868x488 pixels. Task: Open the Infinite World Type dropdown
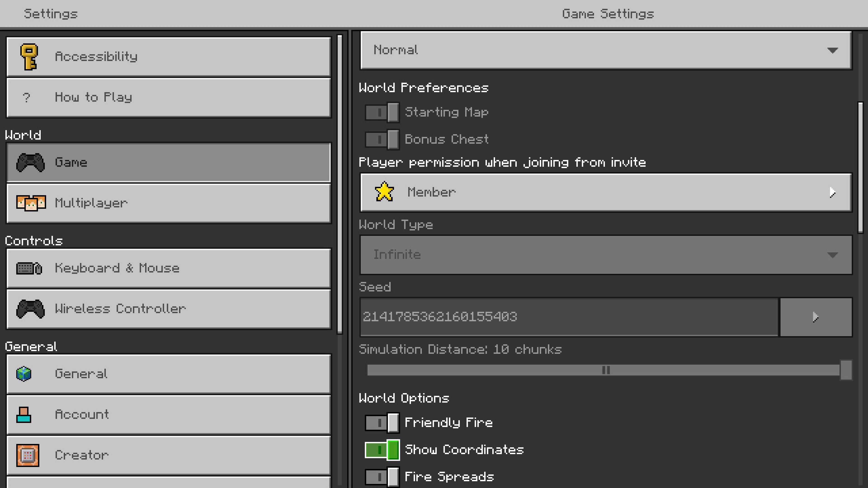pyautogui.click(x=606, y=255)
